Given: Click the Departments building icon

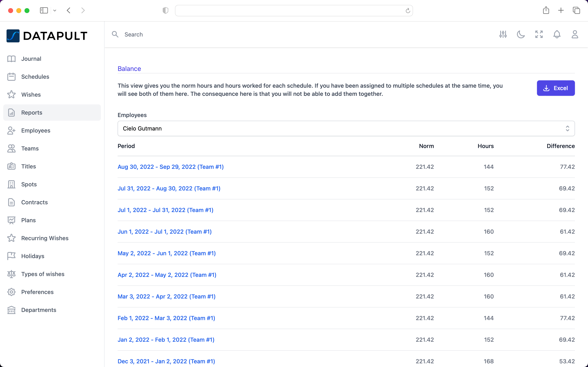Looking at the screenshot, I should 11,310.
